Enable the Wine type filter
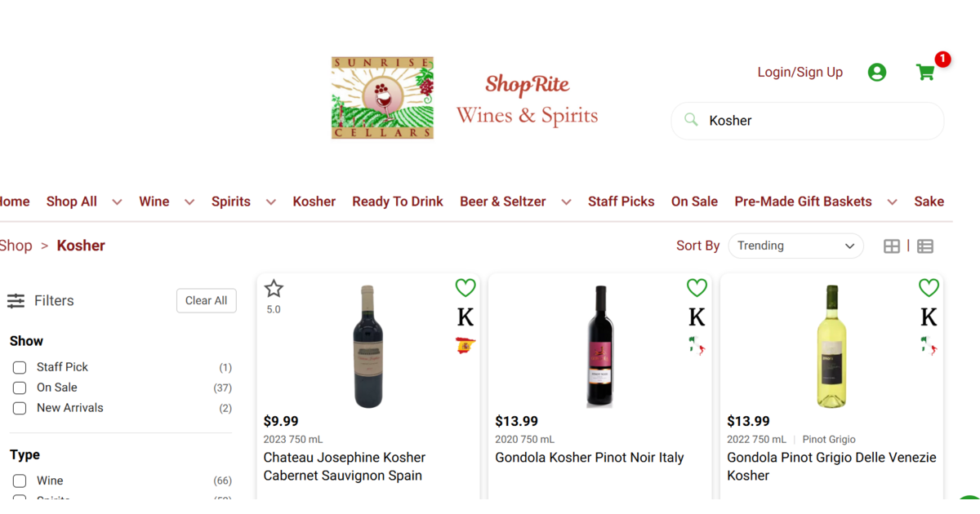Image resolution: width=980 pixels, height=514 pixels. pyautogui.click(x=19, y=481)
